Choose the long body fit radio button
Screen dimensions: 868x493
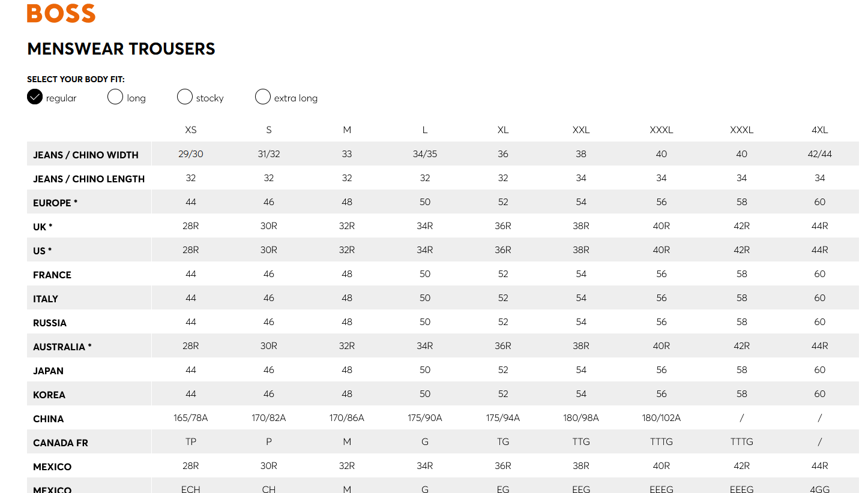coord(115,97)
